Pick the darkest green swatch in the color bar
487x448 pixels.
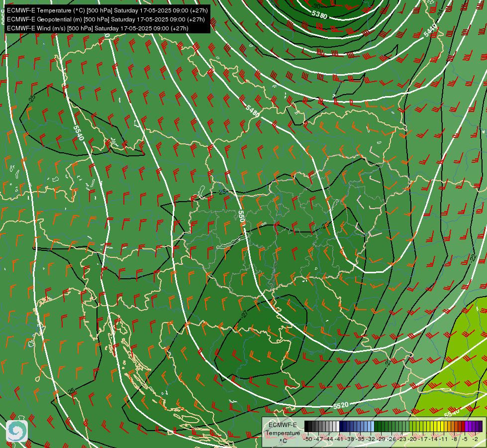pyautogui.click(x=376, y=426)
